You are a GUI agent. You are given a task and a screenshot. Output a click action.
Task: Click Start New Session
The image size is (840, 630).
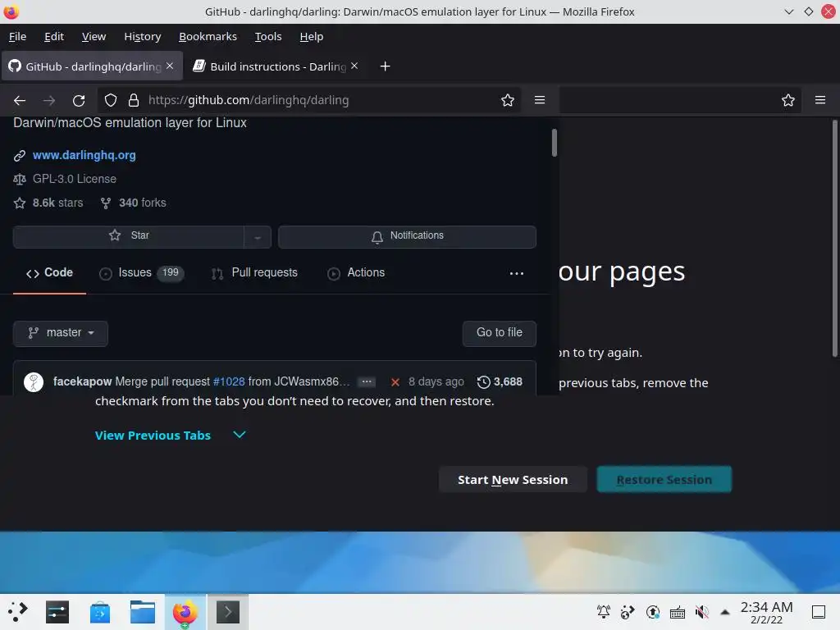513,479
